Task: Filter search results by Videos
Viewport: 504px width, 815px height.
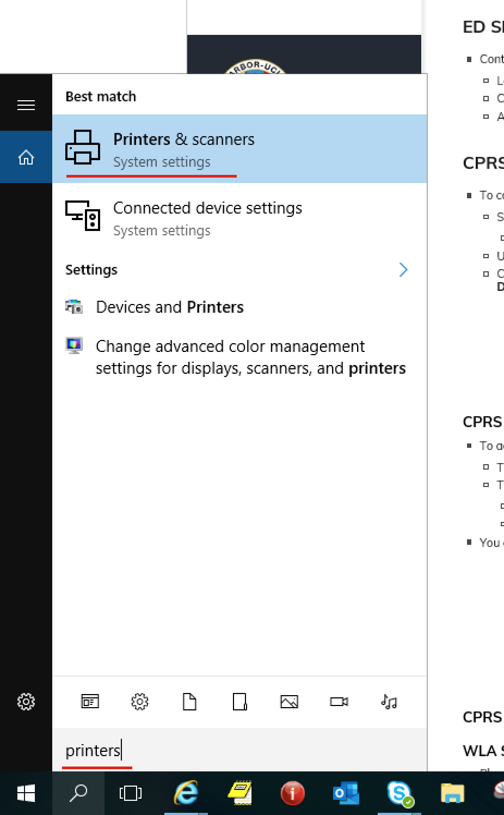Action: tap(339, 702)
